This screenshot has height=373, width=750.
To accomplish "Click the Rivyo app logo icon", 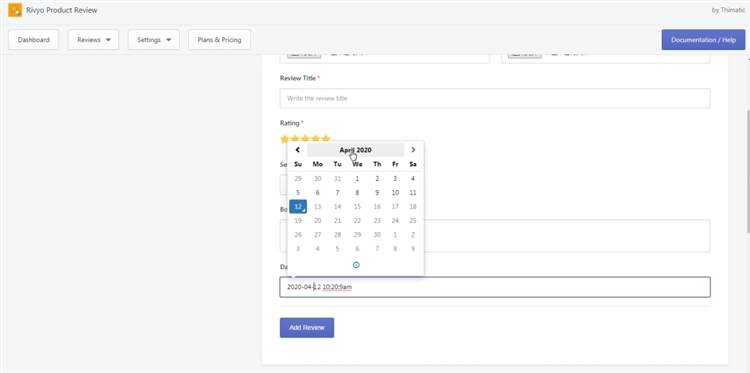I will coord(15,10).
